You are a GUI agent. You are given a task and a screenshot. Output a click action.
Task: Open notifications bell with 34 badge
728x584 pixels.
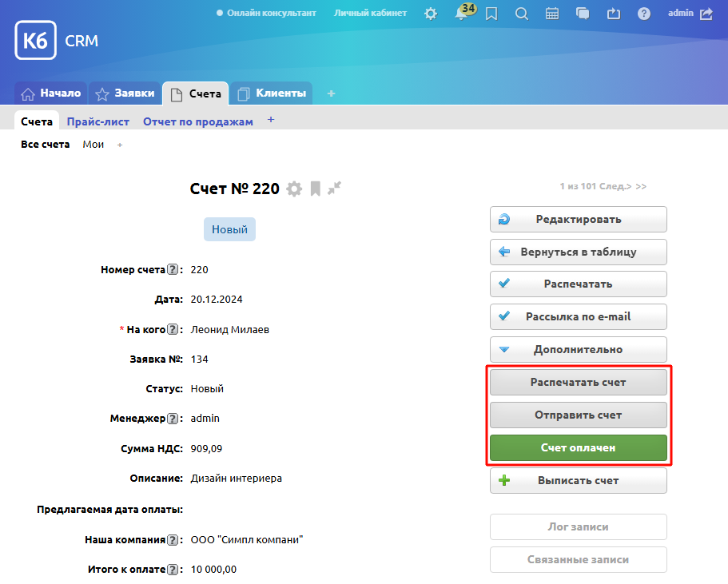461,14
